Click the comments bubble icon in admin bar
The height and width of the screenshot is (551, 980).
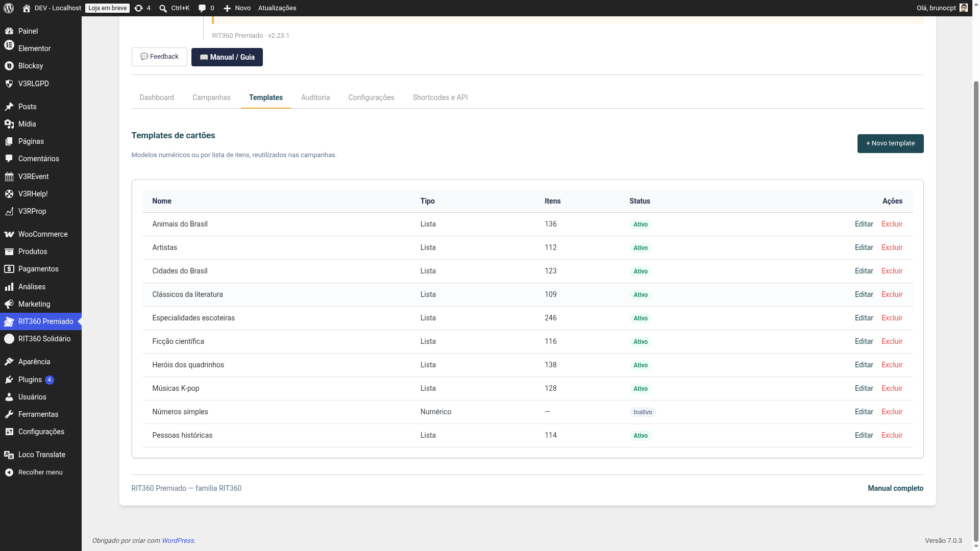pos(202,8)
